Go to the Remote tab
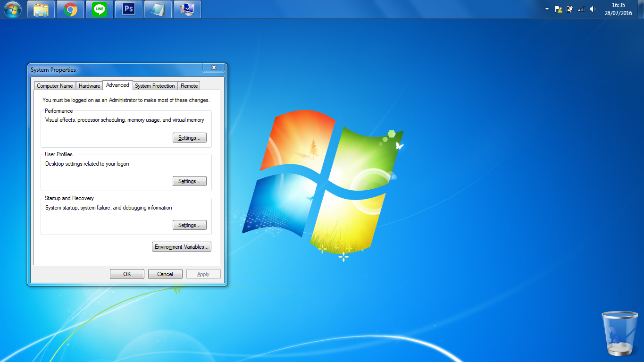Image resolution: width=644 pixels, height=362 pixels. [189, 86]
